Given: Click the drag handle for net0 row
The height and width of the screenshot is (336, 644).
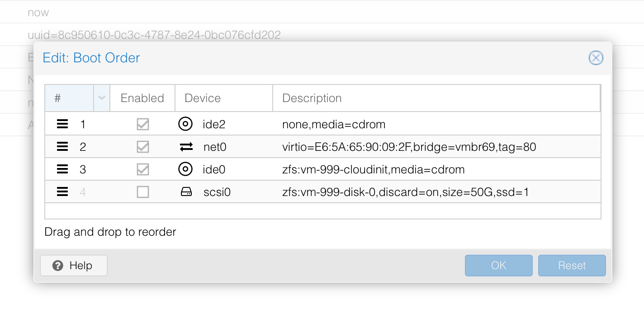Looking at the screenshot, I should coord(62,146).
